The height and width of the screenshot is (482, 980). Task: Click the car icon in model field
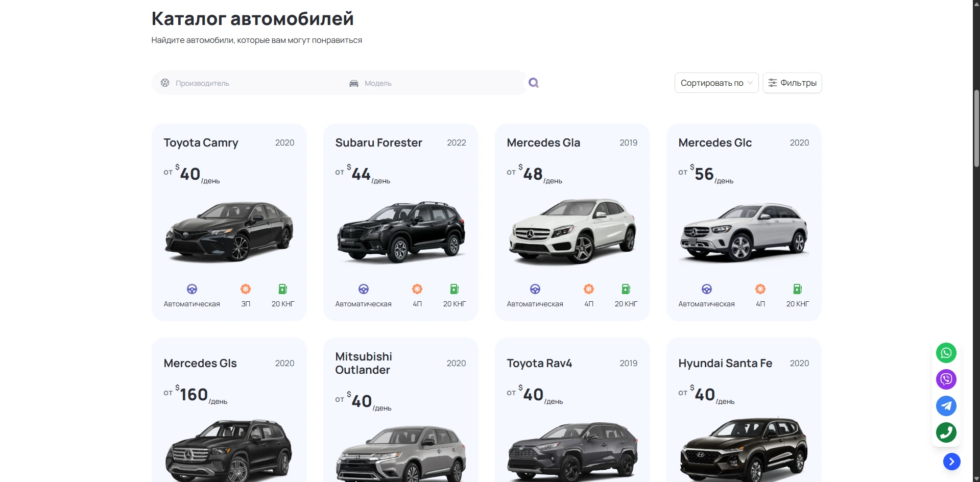tap(354, 83)
